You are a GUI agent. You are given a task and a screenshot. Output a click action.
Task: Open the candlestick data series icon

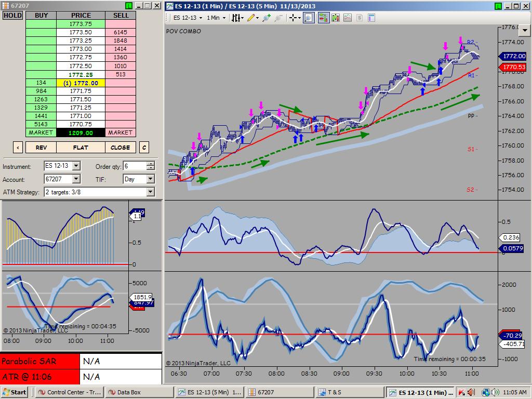[x=336, y=18]
